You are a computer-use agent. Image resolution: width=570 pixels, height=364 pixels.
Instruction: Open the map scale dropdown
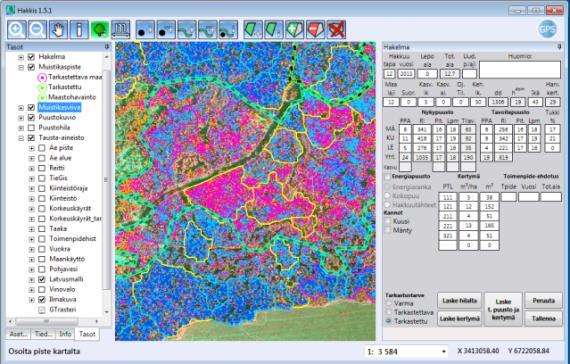443,352
